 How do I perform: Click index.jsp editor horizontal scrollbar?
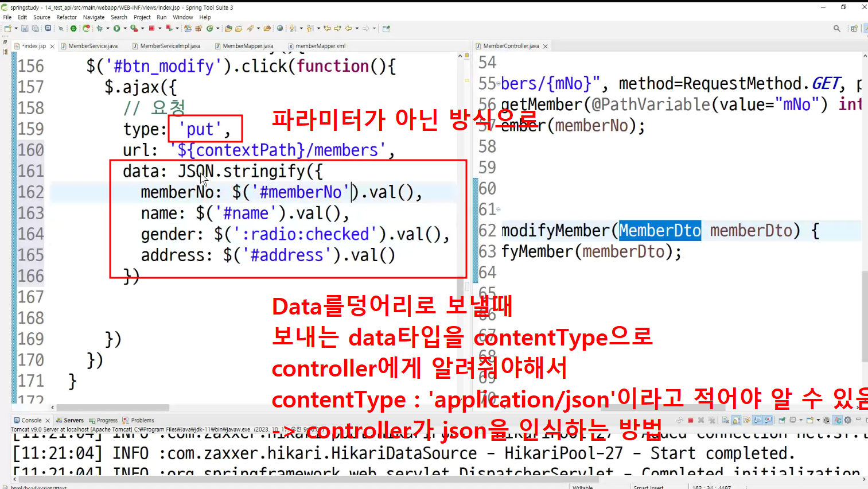[112, 407]
